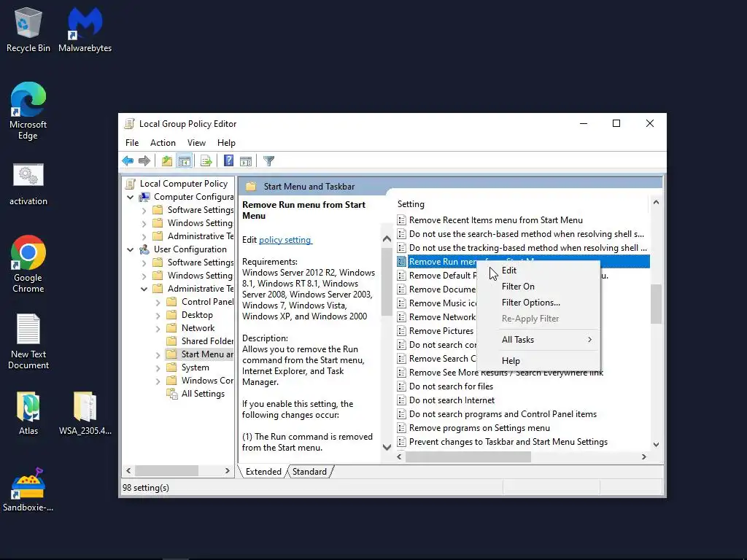Click the policy icon beside Remove Recent Items menu
The width and height of the screenshot is (747, 560).
(402, 220)
